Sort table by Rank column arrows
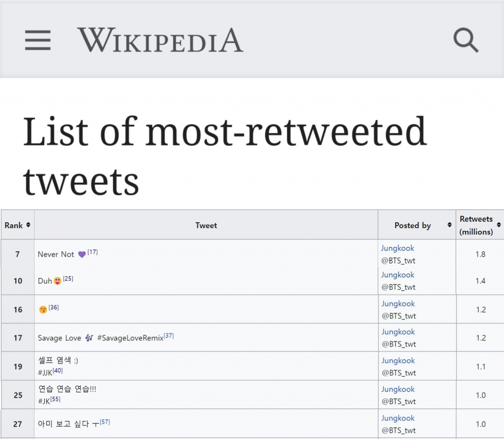 tap(28, 225)
